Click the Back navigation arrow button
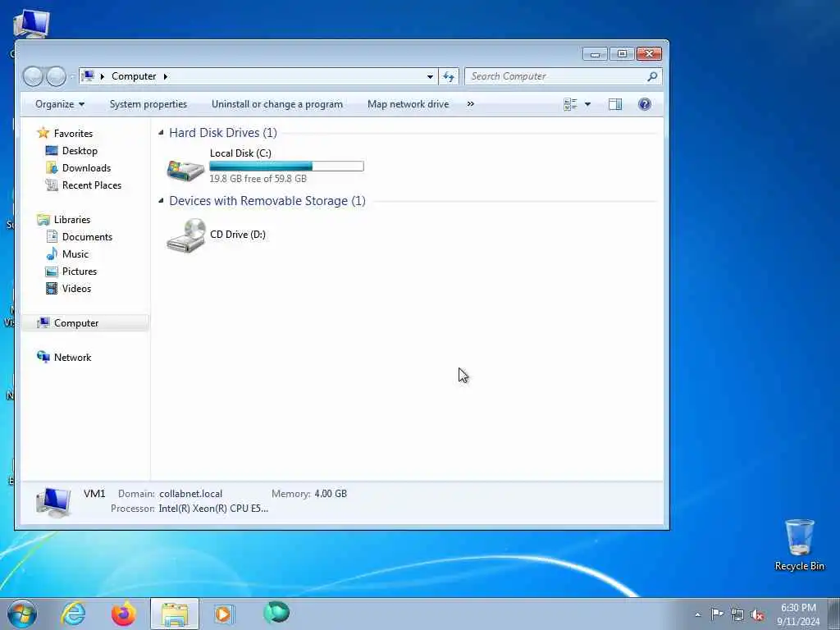This screenshot has width=840, height=630. pyautogui.click(x=33, y=76)
